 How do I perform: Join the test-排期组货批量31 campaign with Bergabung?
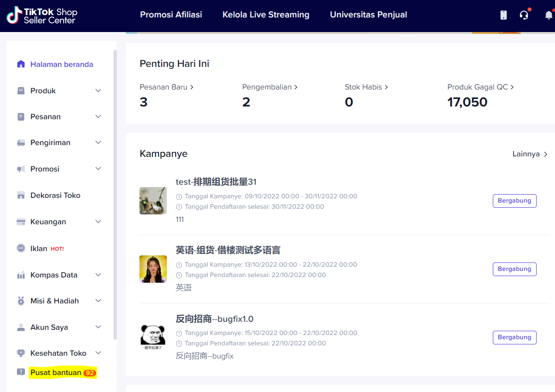514,201
